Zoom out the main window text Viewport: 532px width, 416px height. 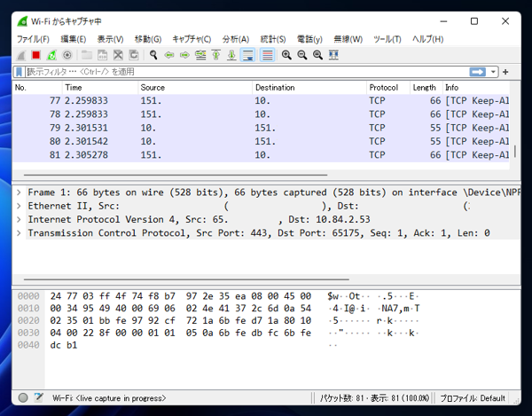point(302,55)
